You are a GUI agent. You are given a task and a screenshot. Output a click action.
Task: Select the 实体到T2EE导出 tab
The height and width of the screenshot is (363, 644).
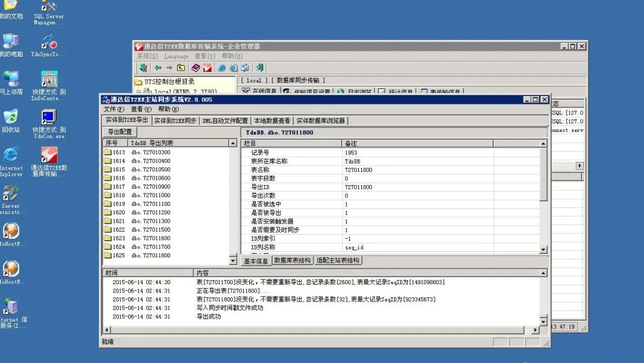point(126,120)
